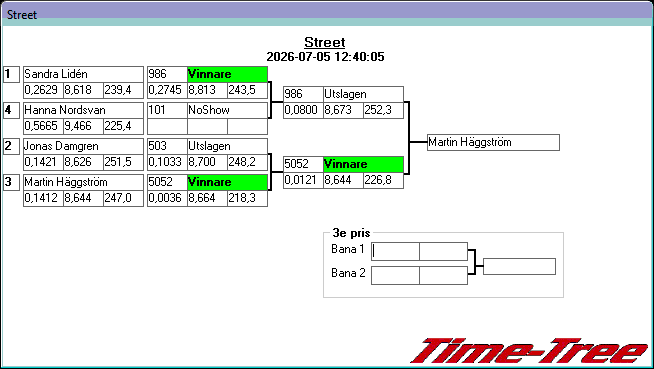Click reaction time 0,0036 cell
Image resolution: width=654 pixels, height=369 pixels.
pos(167,198)
